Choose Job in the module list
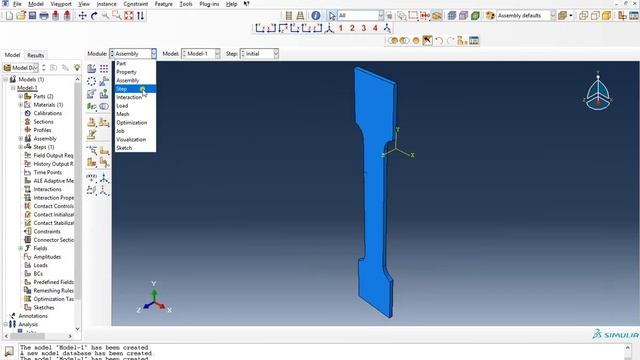Image resolution: width=640 pixels, height=360 pixels. coord(135,131)
